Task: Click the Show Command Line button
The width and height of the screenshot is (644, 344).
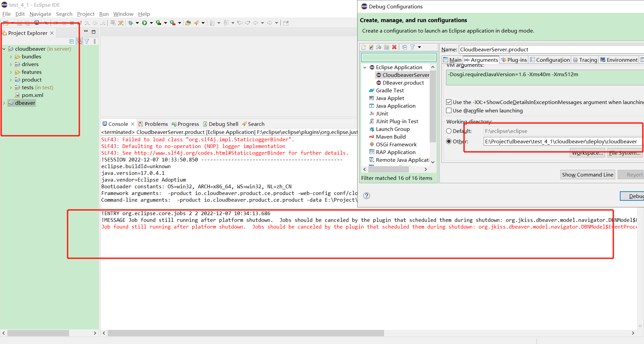Action: 587,175
